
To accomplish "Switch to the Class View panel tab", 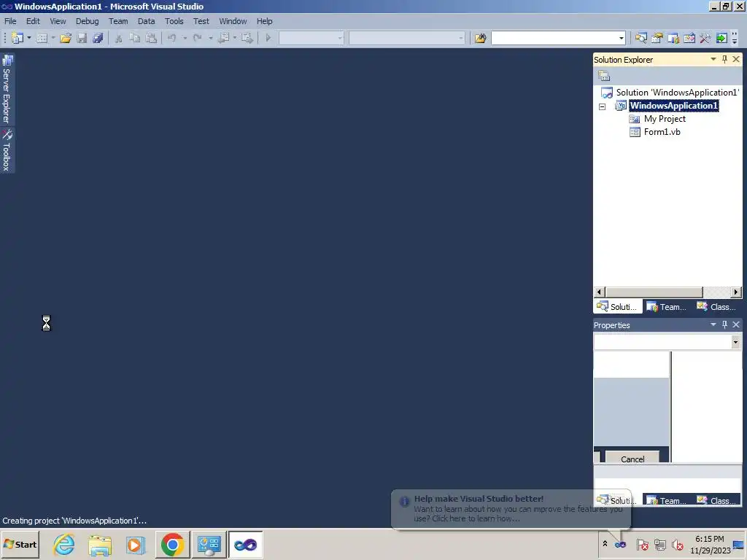I will 716,307.
